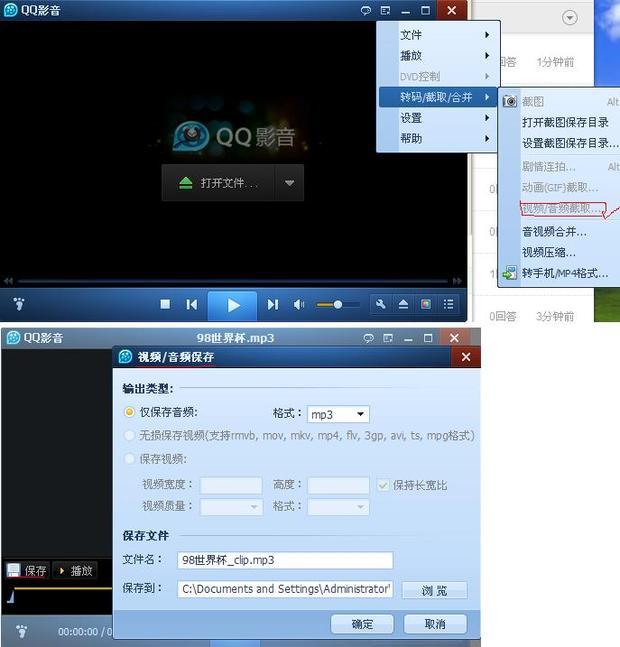Open main menu icon in top title bar

pos(385,11)
